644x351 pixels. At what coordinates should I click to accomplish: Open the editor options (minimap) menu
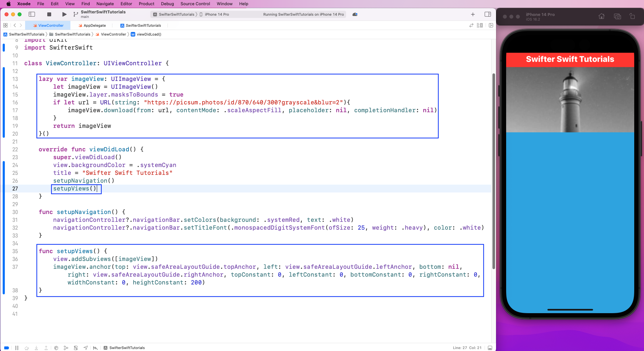tap(480, 25)
